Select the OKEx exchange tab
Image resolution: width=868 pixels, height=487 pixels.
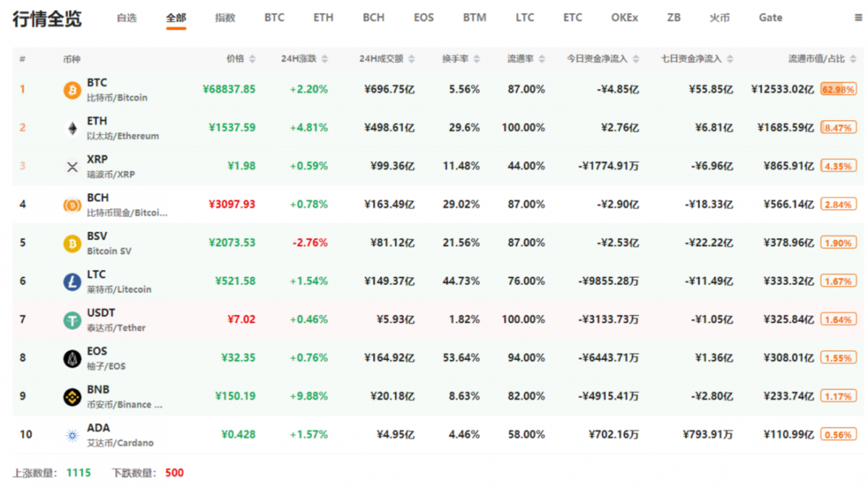624,17
